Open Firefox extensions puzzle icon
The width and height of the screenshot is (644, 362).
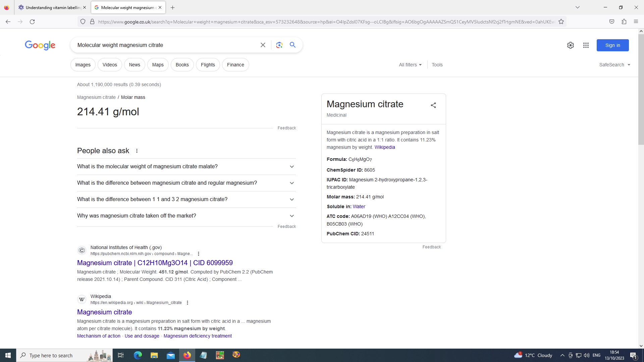(x=624, y=22)
